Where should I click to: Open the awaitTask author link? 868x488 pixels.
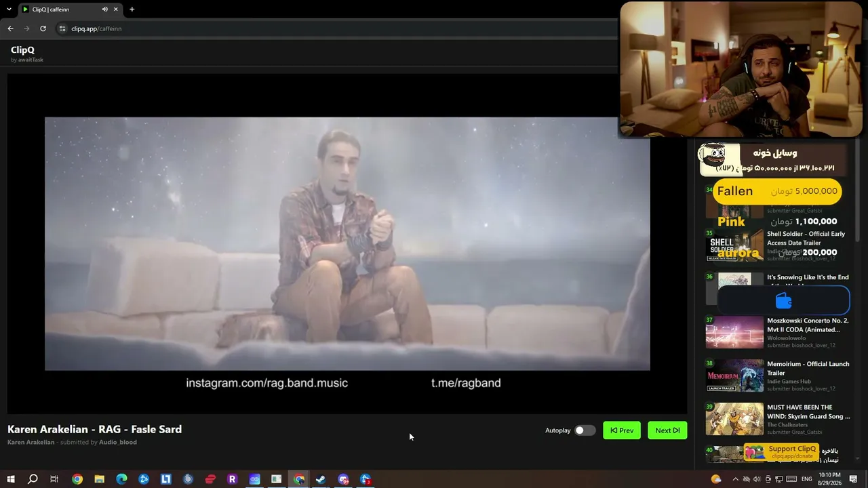click(31, 60)
